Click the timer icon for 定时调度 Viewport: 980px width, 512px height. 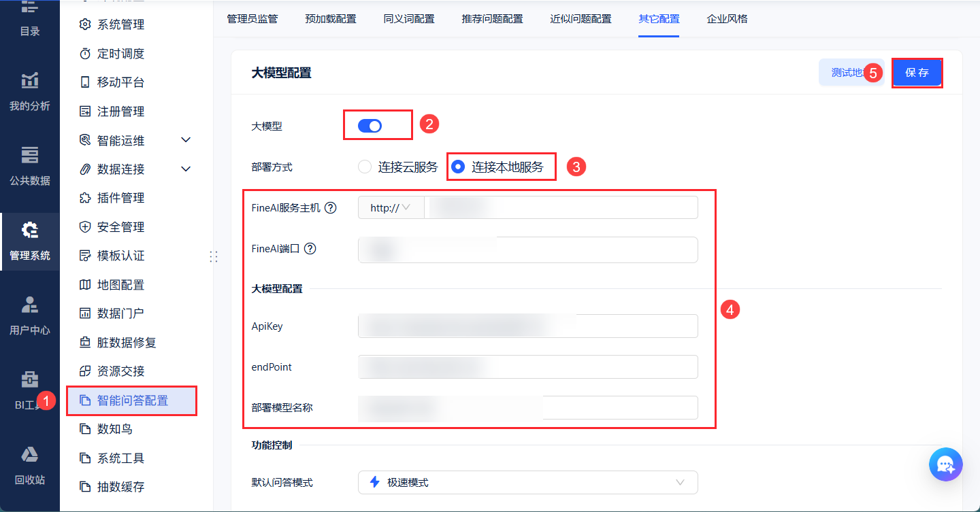pyautogui.click(x=85, y=54)
